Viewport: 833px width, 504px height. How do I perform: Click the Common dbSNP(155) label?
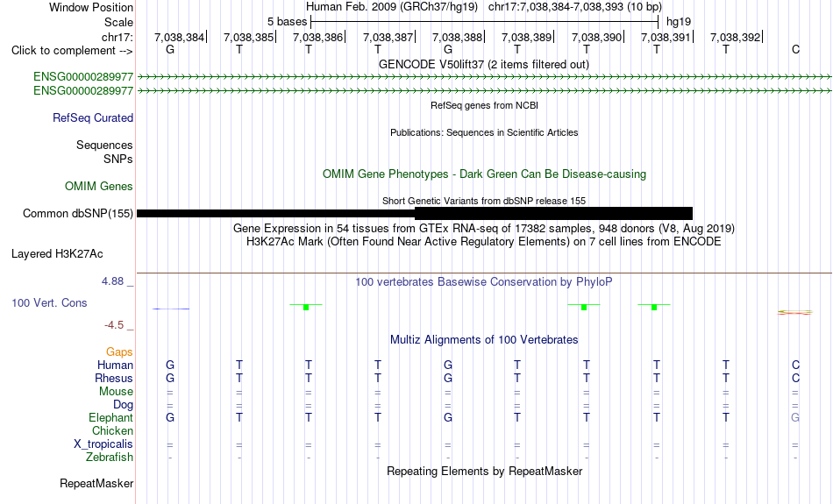(x=77, y=214)
